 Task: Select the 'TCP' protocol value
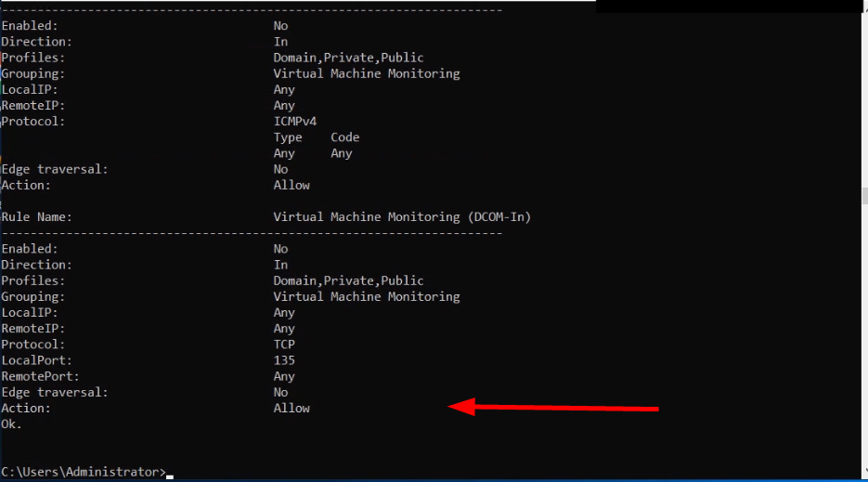284,345
